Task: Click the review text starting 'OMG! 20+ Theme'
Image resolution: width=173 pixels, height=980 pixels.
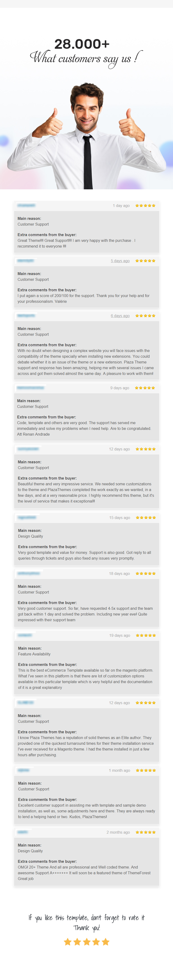Action: 84,873
